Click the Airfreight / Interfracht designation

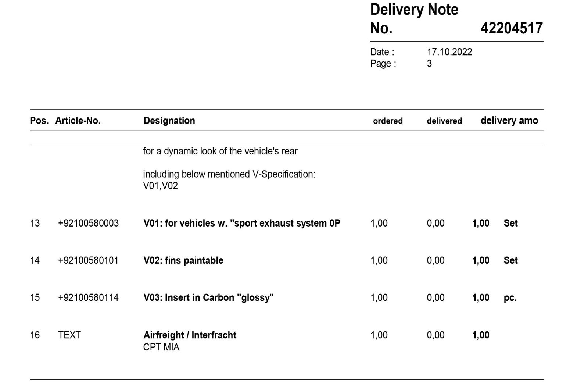click(x=190, y=335)
